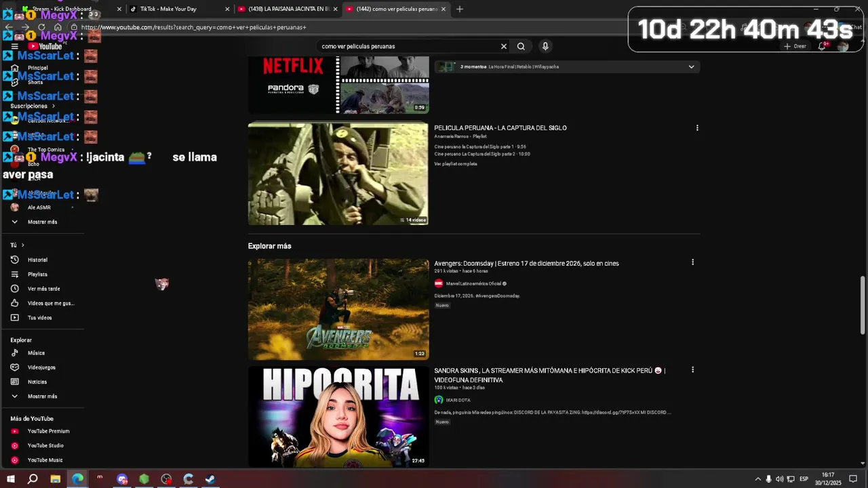
Task: Clear the YouTube search box text
Action: (x=503, y=46)
